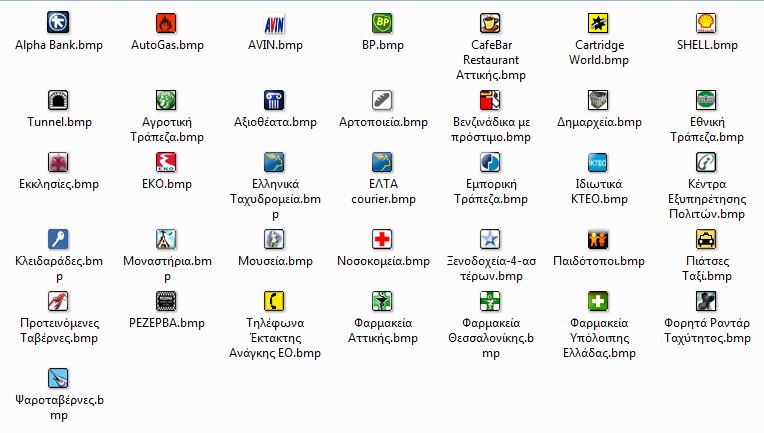
Task: Click the 'Εμπορική Τράπεζα.bmp' file name
Action: pyautogui.click(x=491, y=191)
